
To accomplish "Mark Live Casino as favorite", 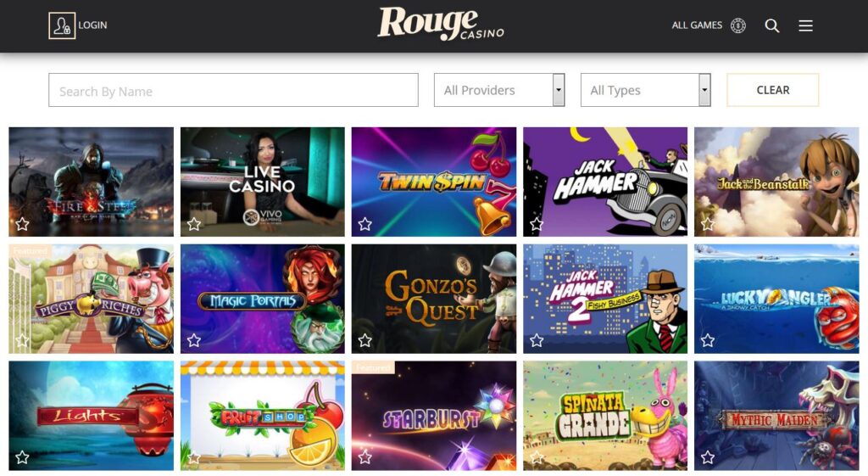I will coord(194,224).
